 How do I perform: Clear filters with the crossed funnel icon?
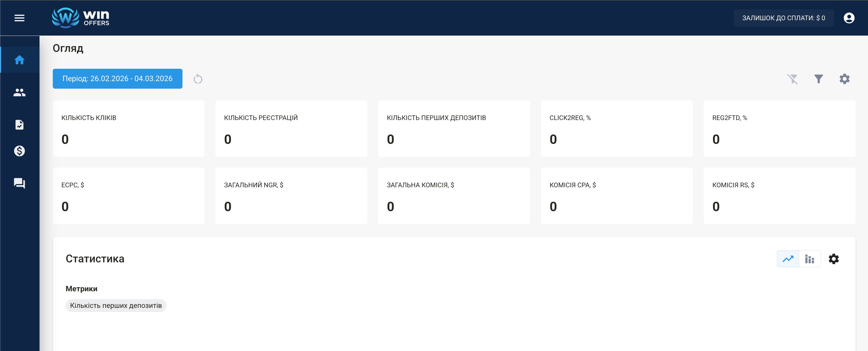pyautogui.click(x=792, y=79)
